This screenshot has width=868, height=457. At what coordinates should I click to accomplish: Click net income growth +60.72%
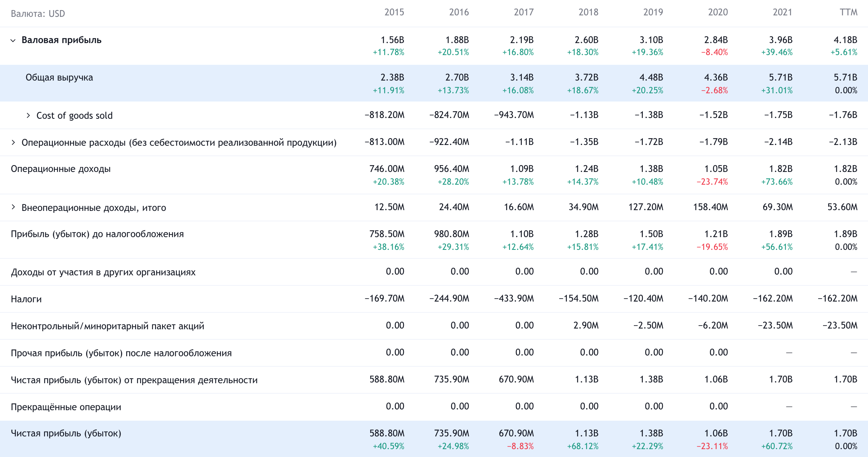777,446
